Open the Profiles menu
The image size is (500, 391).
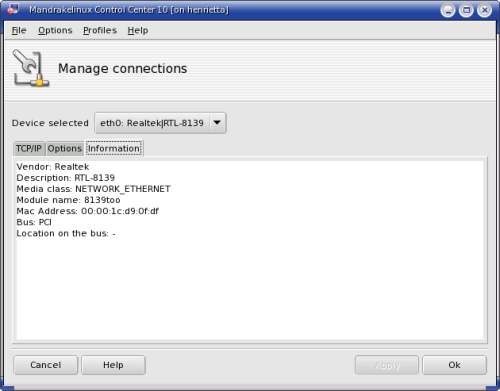(x=100, y=30)
